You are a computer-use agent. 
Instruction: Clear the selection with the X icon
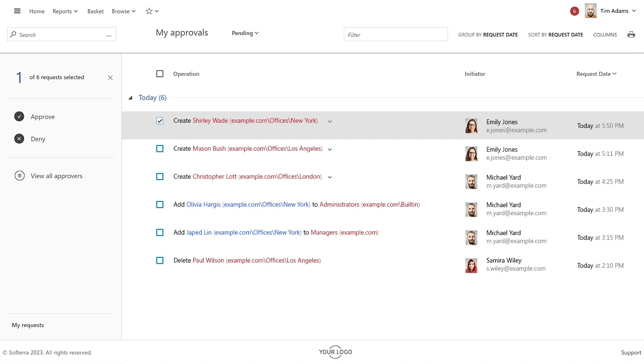point(110,78)
